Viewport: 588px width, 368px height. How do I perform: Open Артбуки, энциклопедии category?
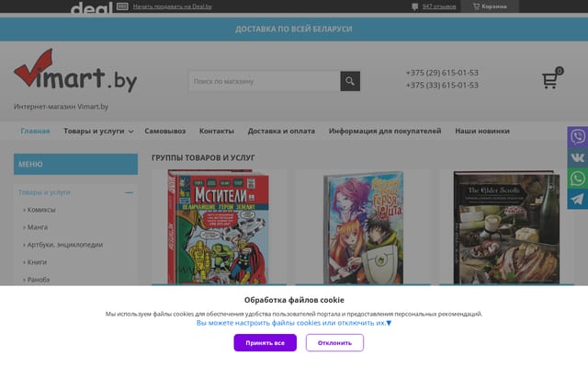(x=65, y=245)
